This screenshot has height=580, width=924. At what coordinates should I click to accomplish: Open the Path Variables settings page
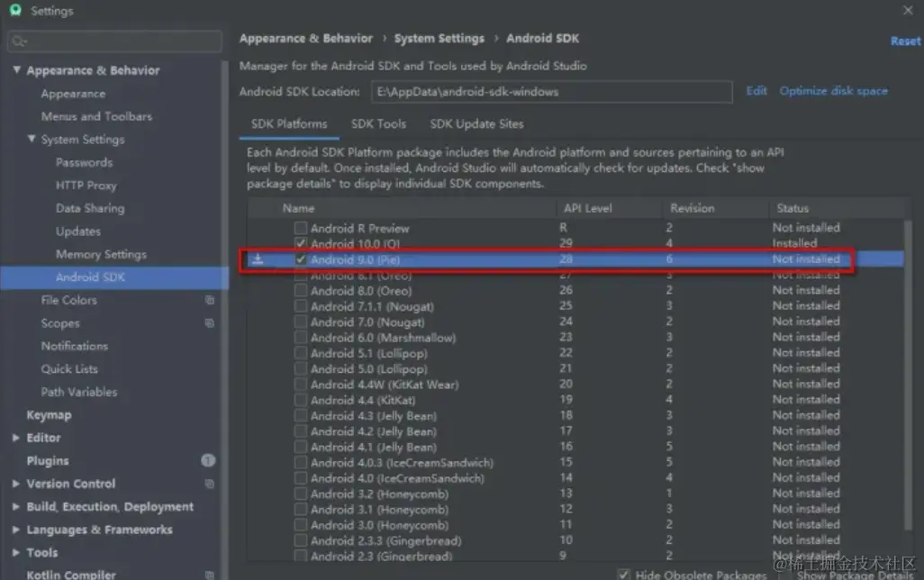click(x=79, y=392)
